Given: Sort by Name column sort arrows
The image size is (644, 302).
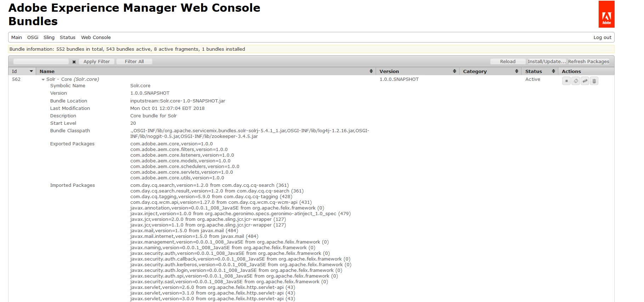Looking at the screenshot, I should point(371,71).
